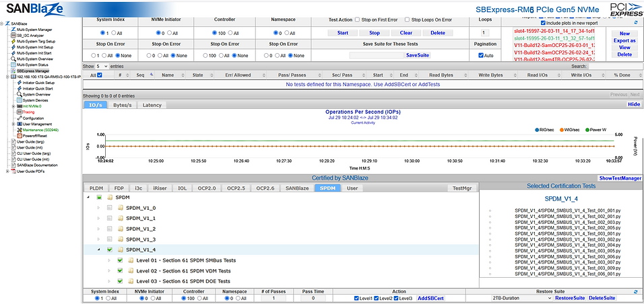Viewport: 644px width, 304px height.
Task: Click the Stop test action button
Action: 374,33
